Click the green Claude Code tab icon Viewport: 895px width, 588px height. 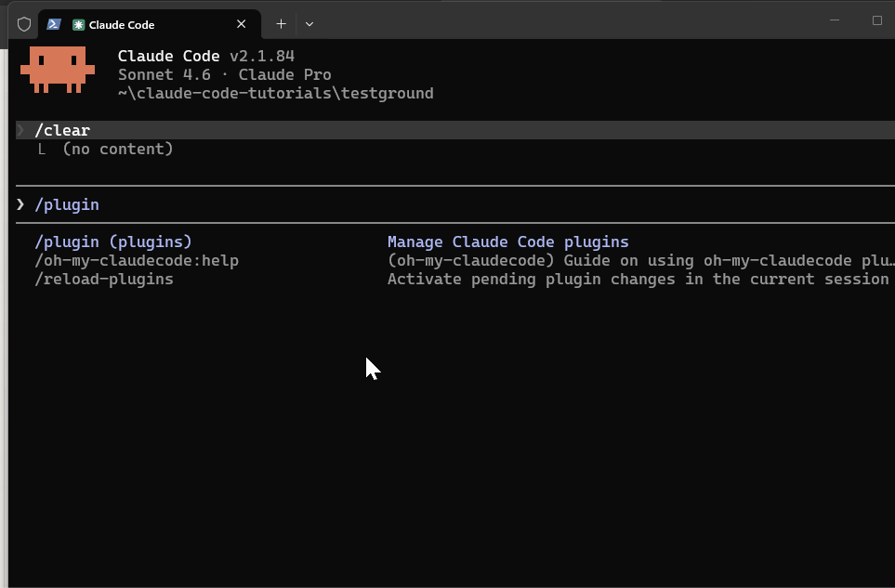coord(79,25)
